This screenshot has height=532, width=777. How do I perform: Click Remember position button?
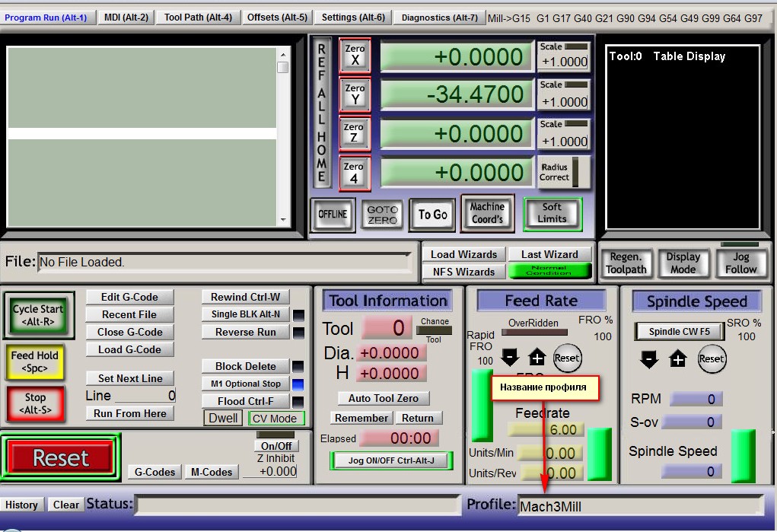point(361,418)
